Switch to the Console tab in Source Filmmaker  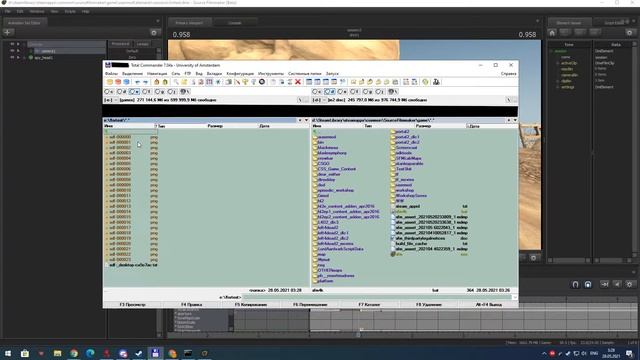tap(235, 23)
